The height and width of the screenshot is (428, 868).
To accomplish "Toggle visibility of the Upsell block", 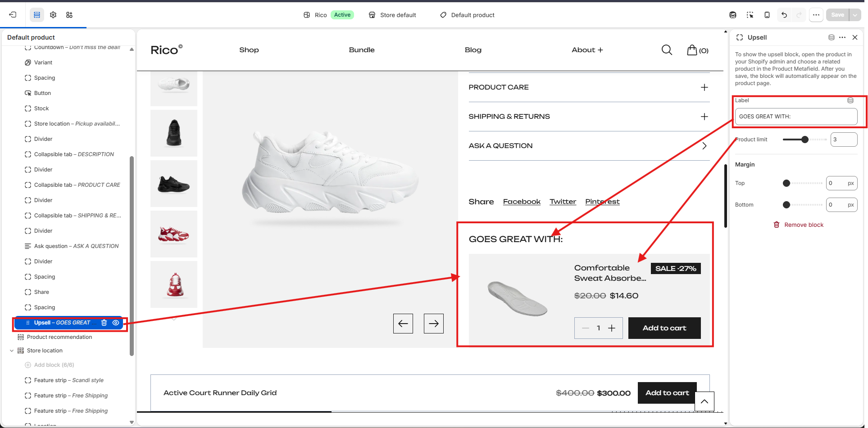I will point(116,323).
